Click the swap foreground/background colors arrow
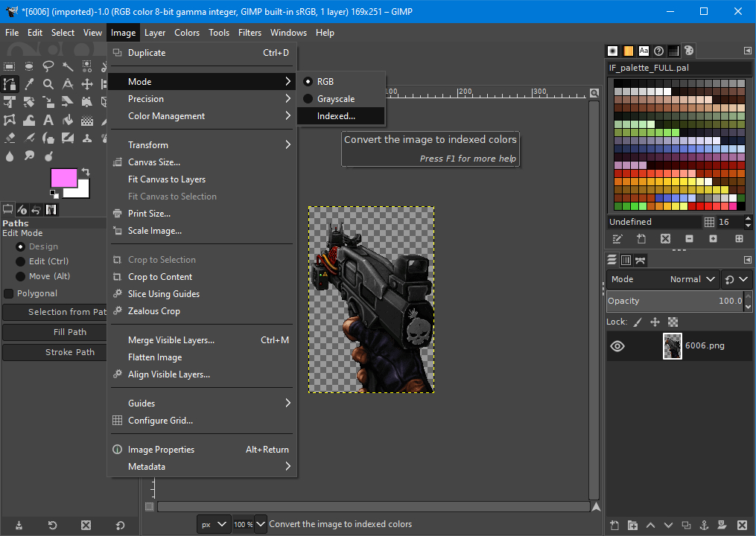756x536 pixels. [x=86, y=172]
